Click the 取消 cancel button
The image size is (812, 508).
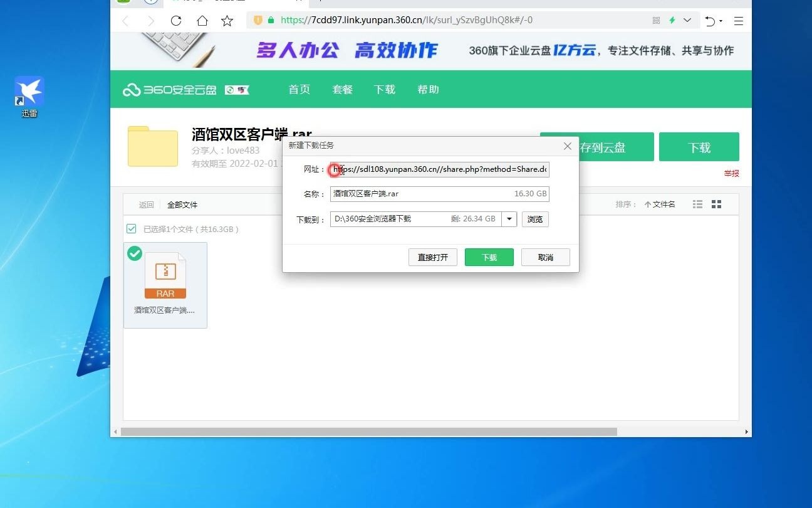tap(546, 257)
